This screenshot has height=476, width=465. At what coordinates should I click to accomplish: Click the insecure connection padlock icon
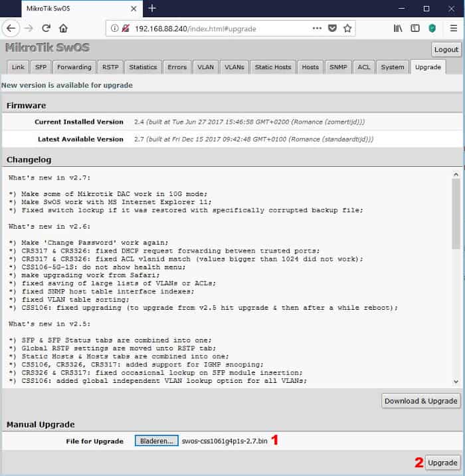pos(126,29)
